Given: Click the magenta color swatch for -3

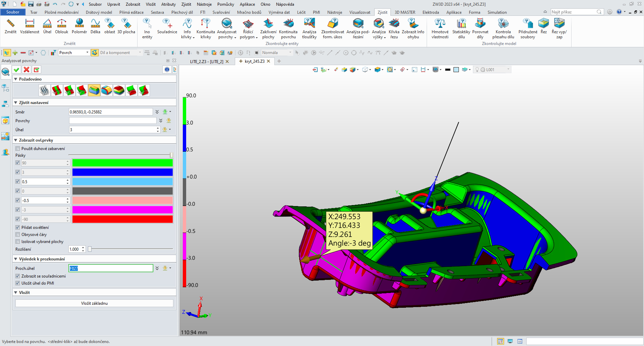Looking at the screenshot, I should pyautogui.click(x=122, y=210).
